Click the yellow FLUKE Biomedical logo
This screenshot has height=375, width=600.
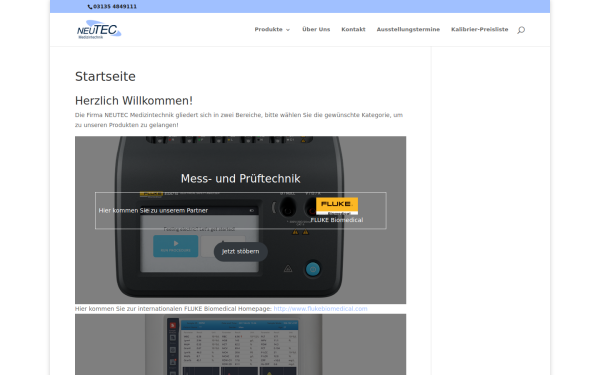tap(337, 206)
